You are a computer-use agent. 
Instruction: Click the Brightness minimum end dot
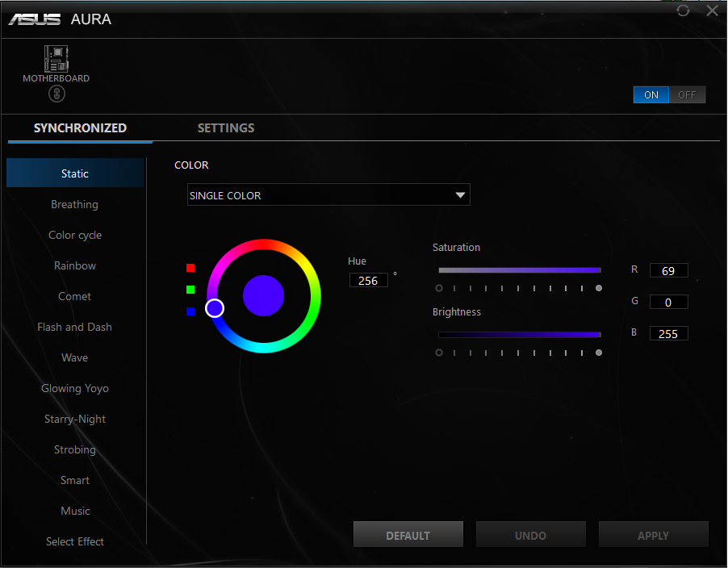coord(439,353)
